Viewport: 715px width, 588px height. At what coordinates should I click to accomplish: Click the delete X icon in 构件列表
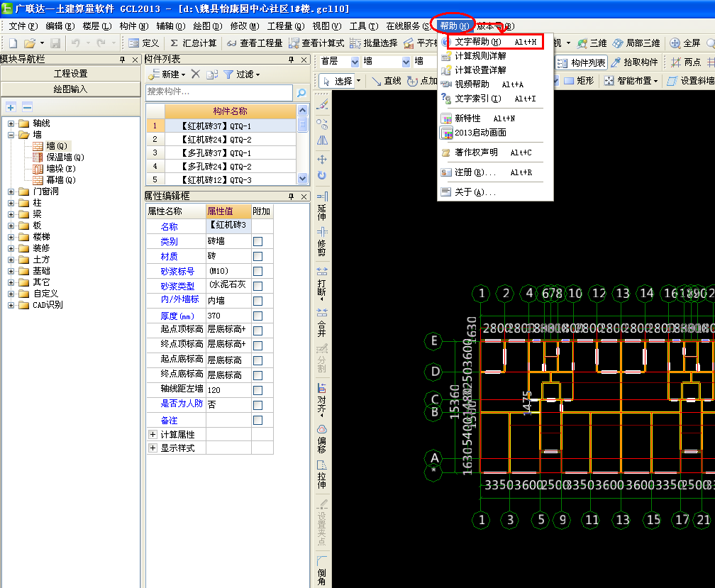pyautogui.click(x=196, y=74)
